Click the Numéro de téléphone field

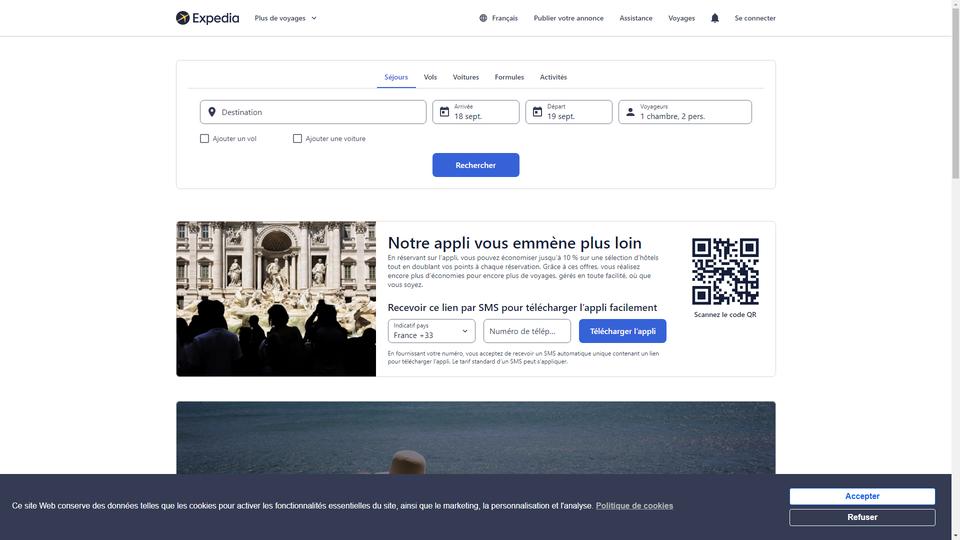point(527,331)
